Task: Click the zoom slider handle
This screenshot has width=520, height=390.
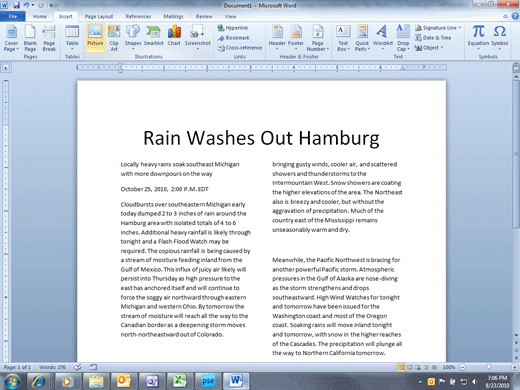Action: coord(489,367)
